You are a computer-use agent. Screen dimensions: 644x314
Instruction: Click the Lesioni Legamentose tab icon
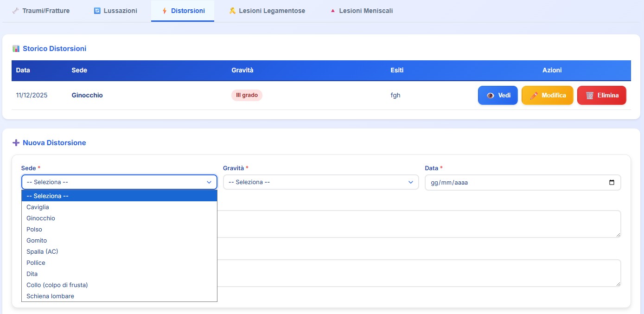(232, 11)
